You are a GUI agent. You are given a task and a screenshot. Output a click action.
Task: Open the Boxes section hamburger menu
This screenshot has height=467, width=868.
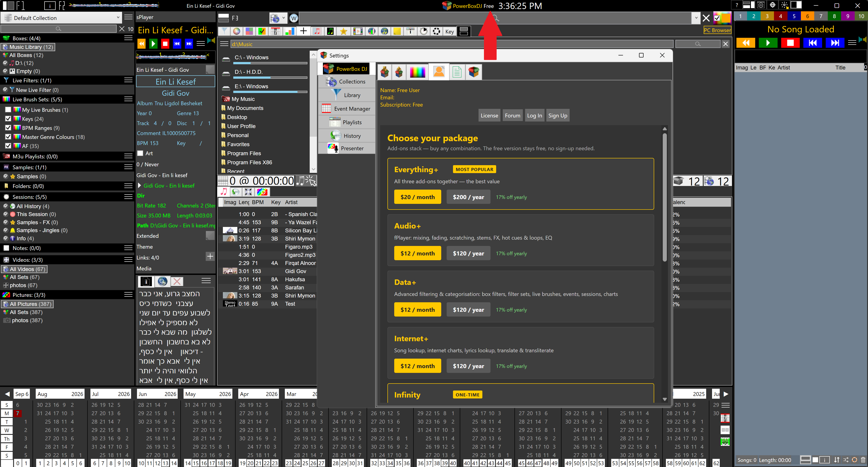[128, 38]
